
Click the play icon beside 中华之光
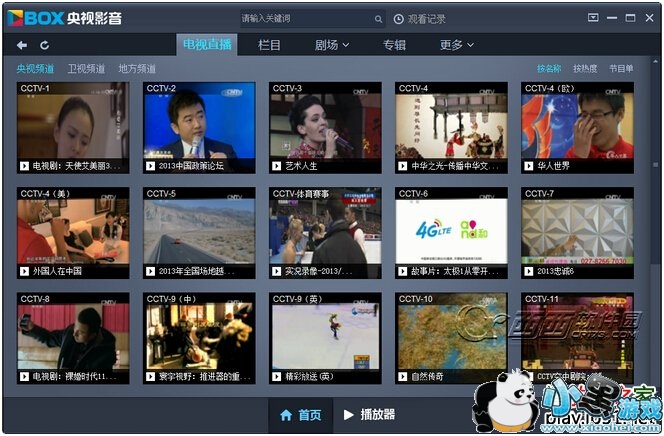(403, 166)
